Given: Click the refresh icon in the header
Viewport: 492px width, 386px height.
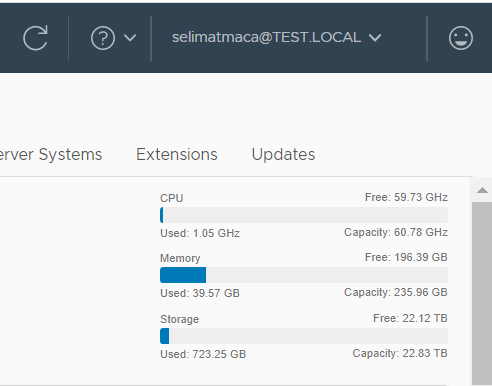Looking at the screenshot, I should click(x=35, y=38).
